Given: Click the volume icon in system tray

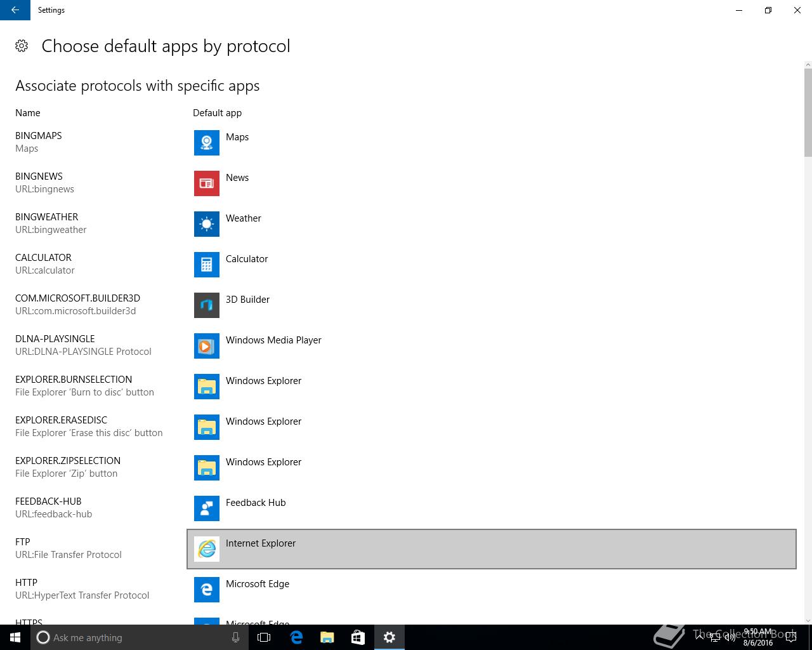Looking at the screenshot, I should (x=730, y=637).
